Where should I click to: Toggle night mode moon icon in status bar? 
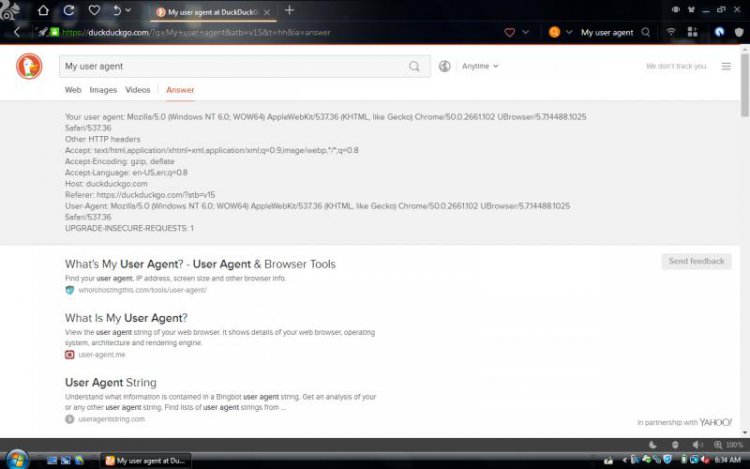coord(652,445)
